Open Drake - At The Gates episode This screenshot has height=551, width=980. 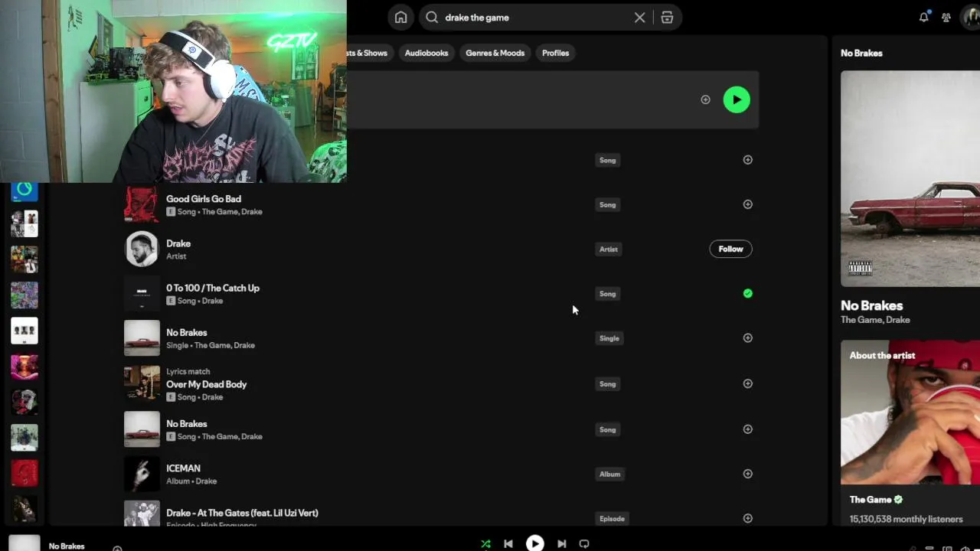242,513
